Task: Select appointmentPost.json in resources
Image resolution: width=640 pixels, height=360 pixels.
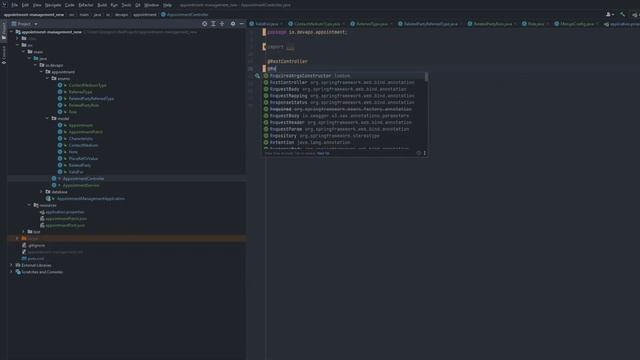Action: pos(65,225)
